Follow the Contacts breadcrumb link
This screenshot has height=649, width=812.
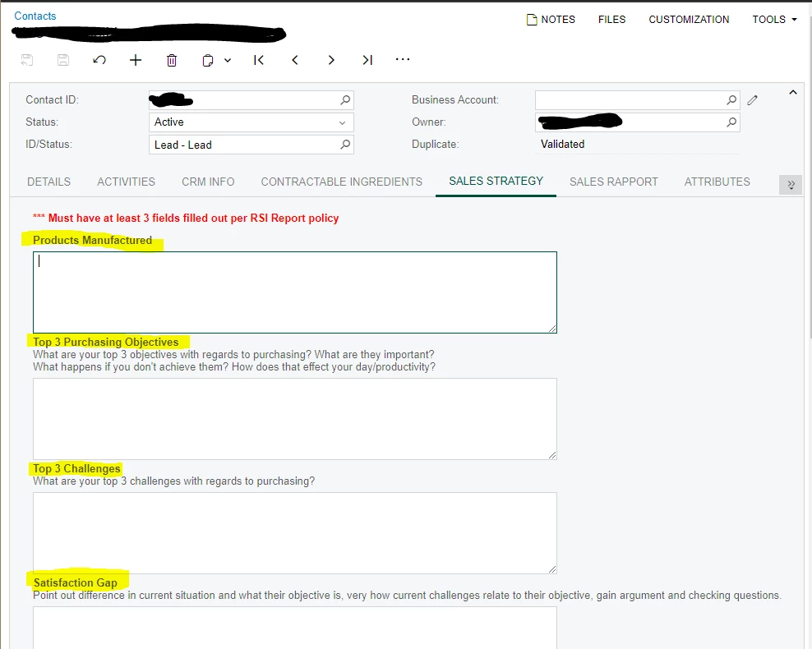pyautogui.click(x=35, y=16)
